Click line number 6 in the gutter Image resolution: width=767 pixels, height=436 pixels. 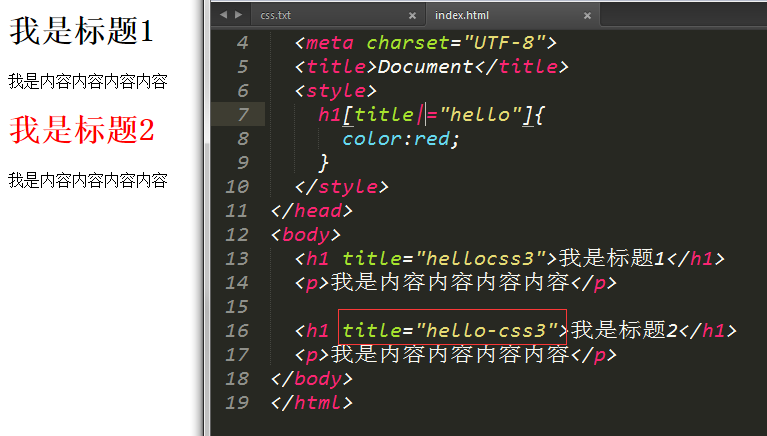[243, 91]
